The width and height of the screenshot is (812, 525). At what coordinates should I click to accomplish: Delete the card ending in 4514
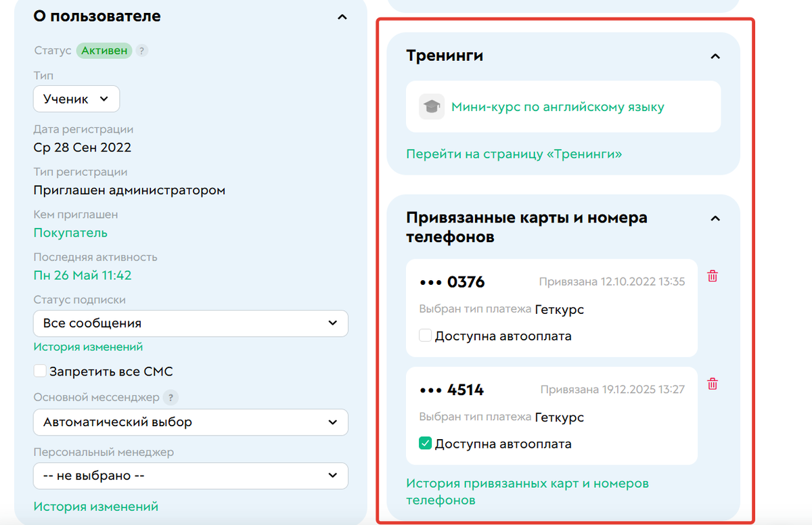pos(711,384)
